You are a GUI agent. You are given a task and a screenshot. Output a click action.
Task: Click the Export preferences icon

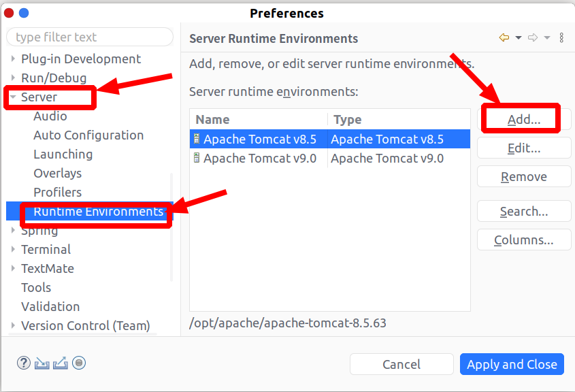[61, 363]
